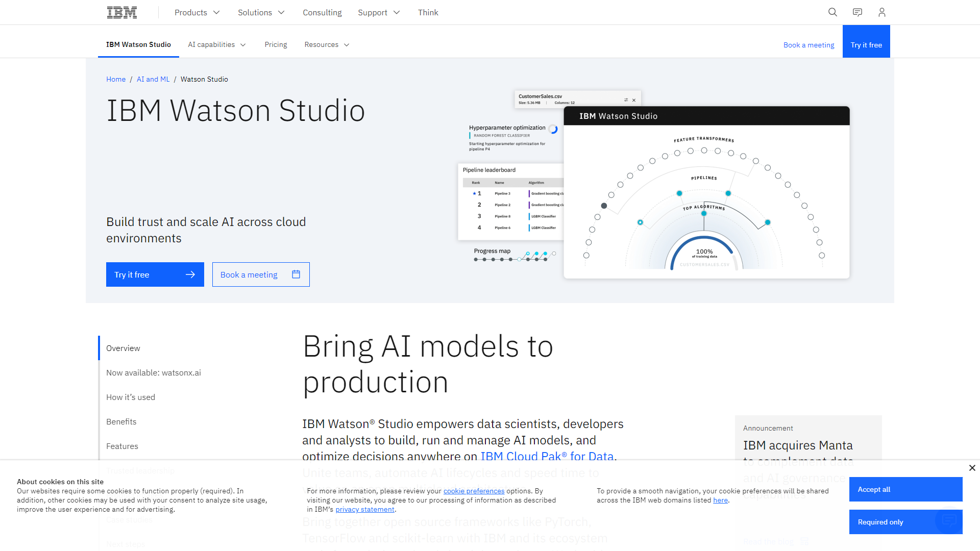Click the X close button on Watson Studio demo window
Viewport: 980px width, 551px height.
(633, 99)
